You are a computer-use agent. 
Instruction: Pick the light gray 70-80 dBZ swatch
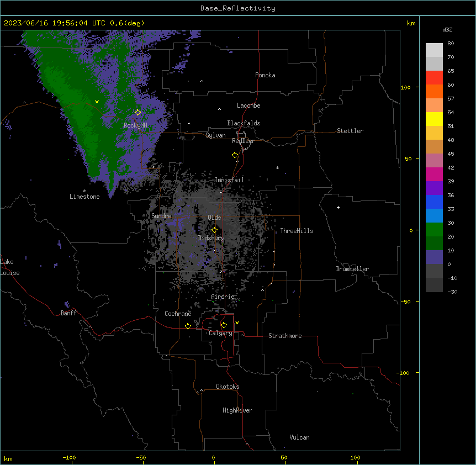(x=434, y=50)
